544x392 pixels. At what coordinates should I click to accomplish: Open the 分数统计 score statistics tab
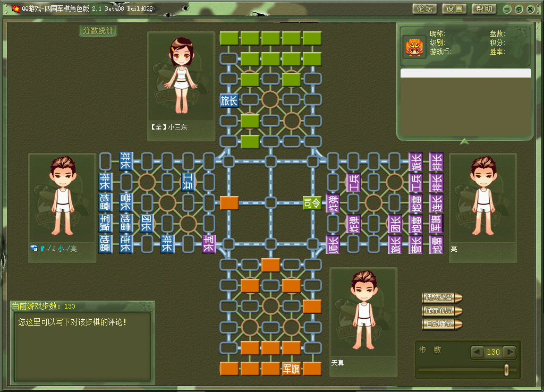coord(98,30)
